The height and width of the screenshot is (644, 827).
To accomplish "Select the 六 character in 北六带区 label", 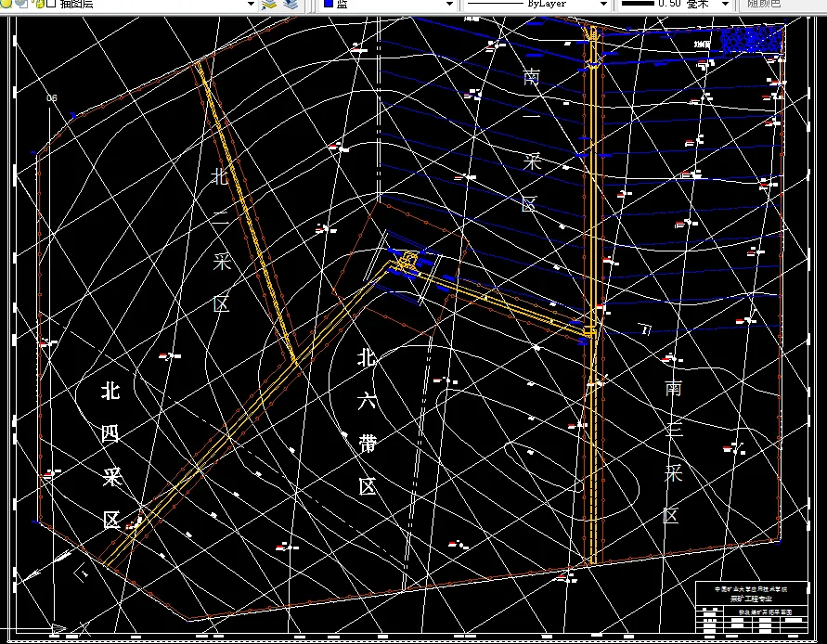I will tap(367, 400).
